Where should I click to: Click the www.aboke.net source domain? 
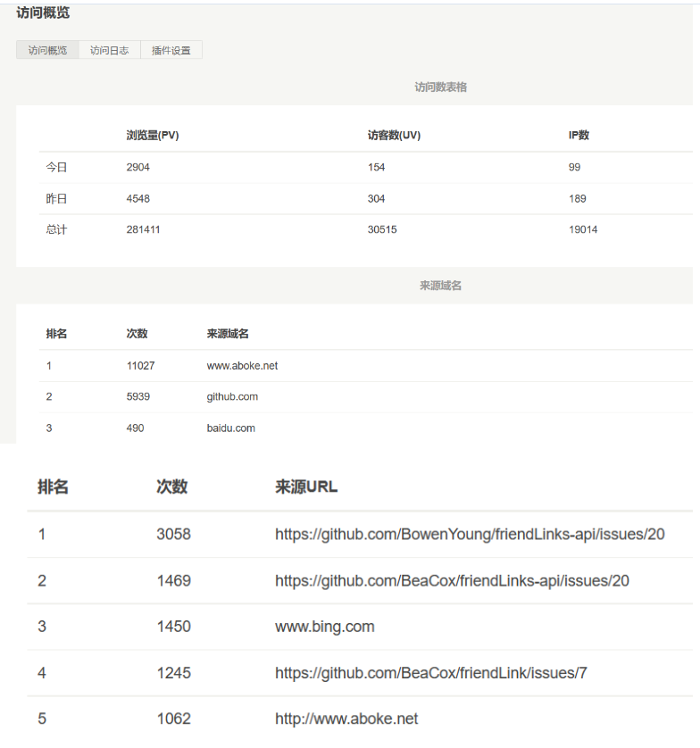click(242, 366)
